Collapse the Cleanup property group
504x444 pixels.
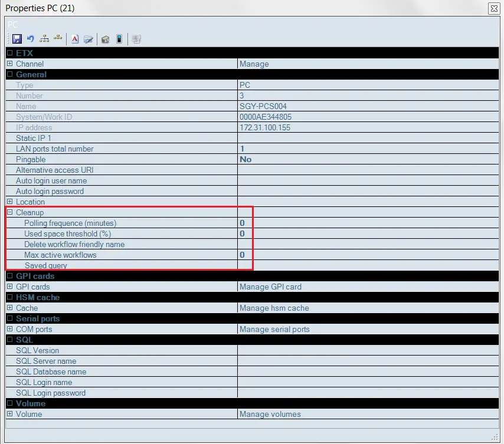coord(9,212)
